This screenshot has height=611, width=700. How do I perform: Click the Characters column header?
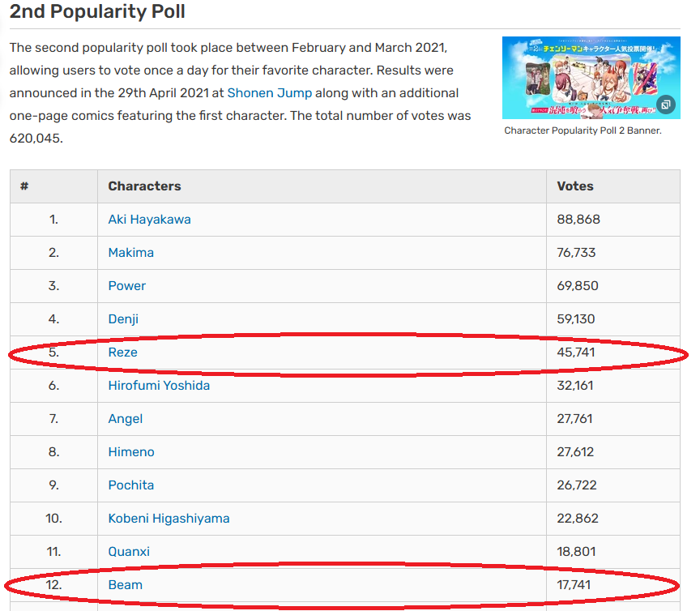(144, 186)
